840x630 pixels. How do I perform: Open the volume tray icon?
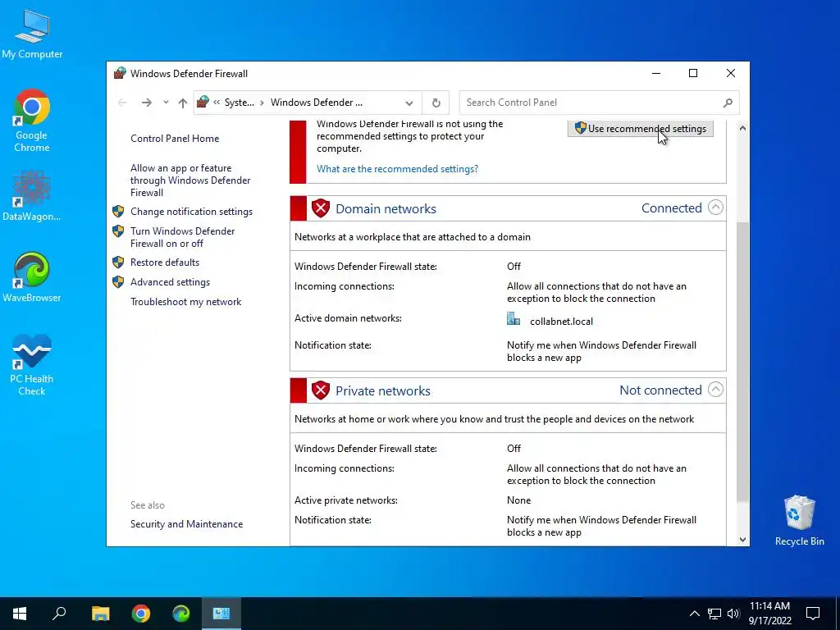[x=733, y=614]
